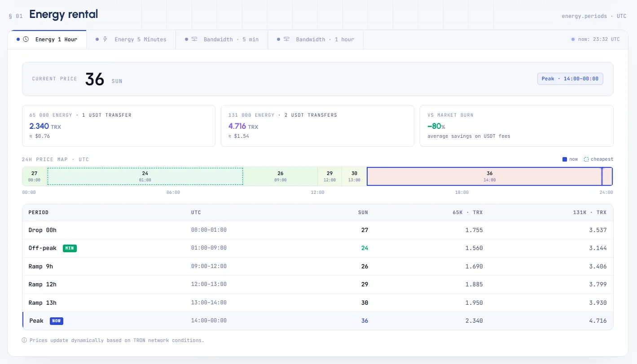This screenshot has width=637, height=364.
Task: Click the blue NOW badge on the Peak row
Action: [57, 321]
